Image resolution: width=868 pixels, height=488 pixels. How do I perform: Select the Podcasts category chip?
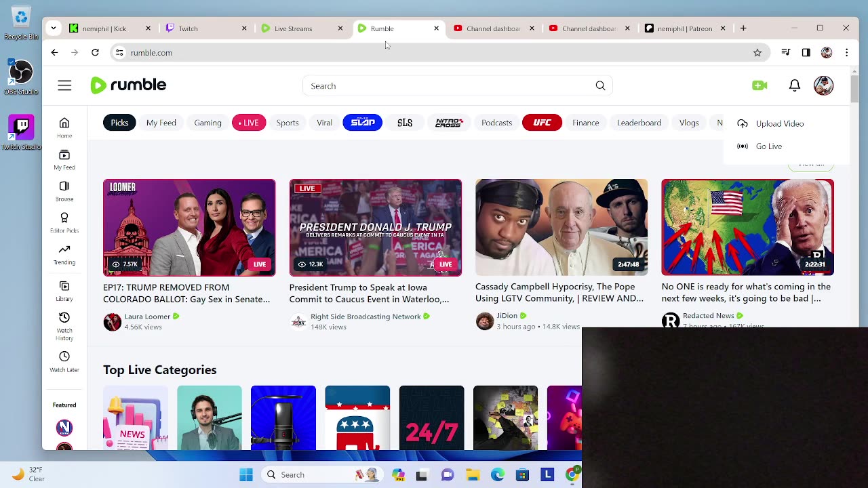[x=496, y=123]
